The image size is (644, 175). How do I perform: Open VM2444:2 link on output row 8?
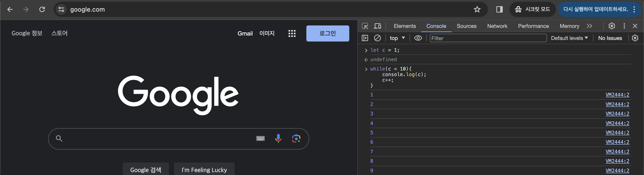[x=617, y=161]
